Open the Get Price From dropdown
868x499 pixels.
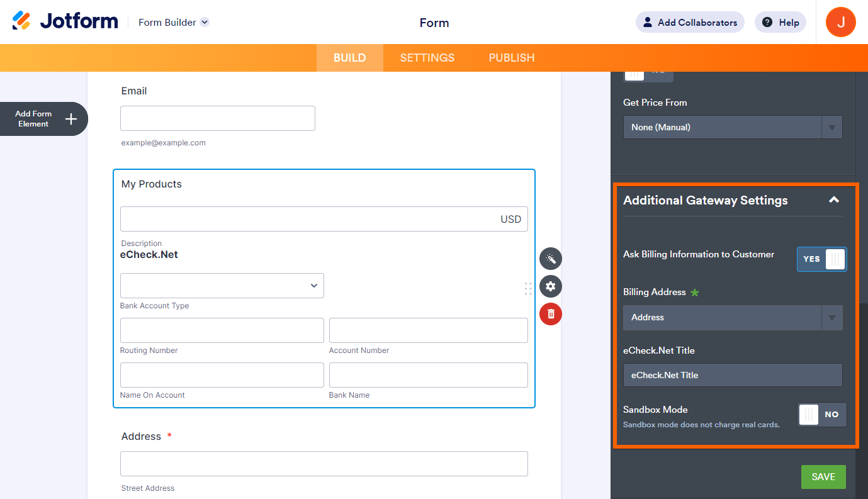point(733,127)
